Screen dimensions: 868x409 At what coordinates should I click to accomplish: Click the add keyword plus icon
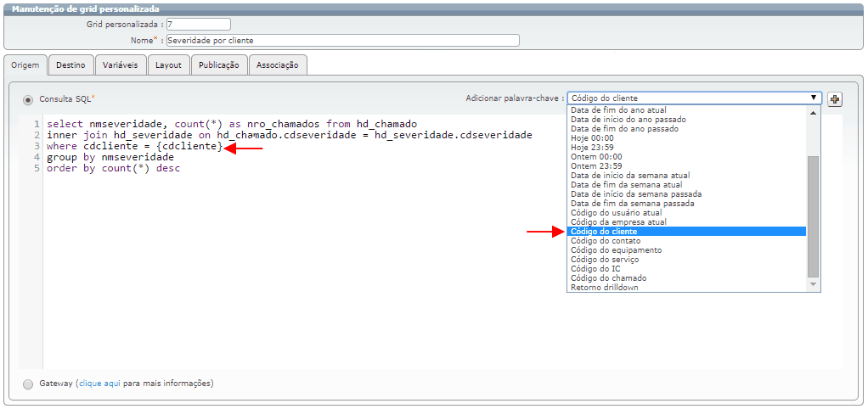pos(835,99)
